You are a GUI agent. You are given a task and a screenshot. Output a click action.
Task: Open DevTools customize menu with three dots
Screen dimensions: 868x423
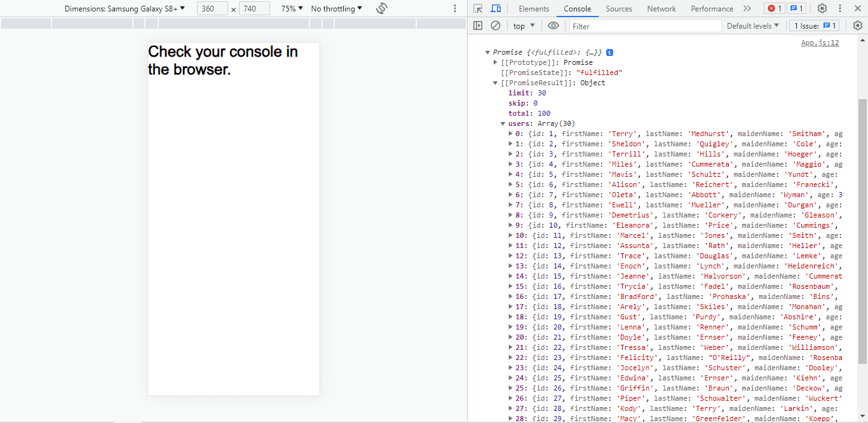(841, 8)
